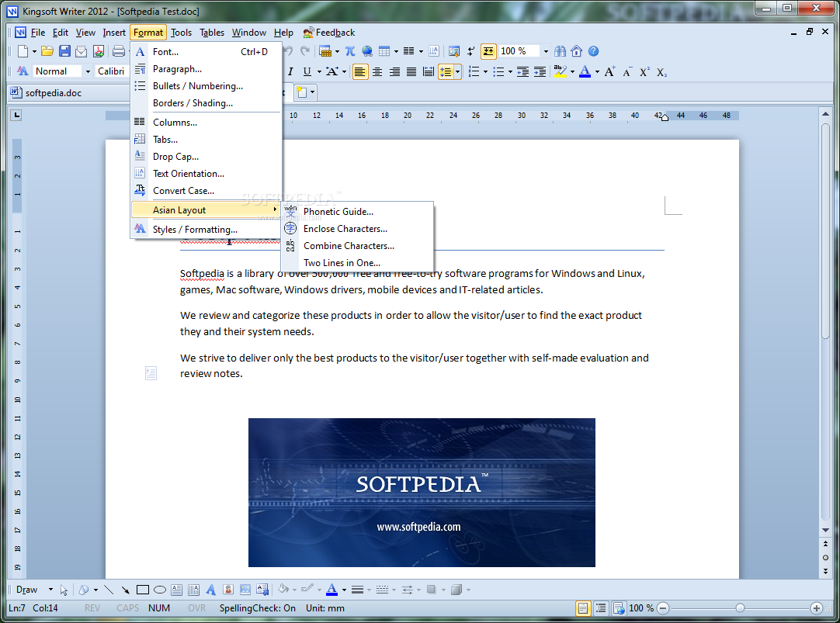
Task: Open the Phonetic Guide submenu item
Action: pyautogui.click(x=357, y=211)
